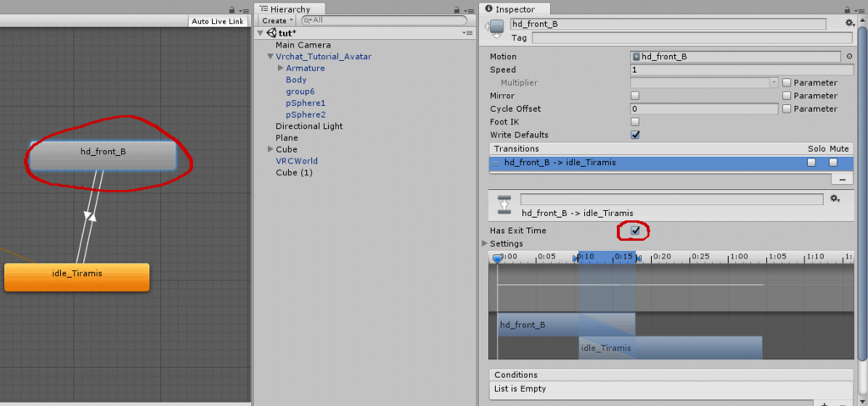Viewport: 868px width, 406px height.
Task: Click the Hierarchy search field
Action: [384, 20]
